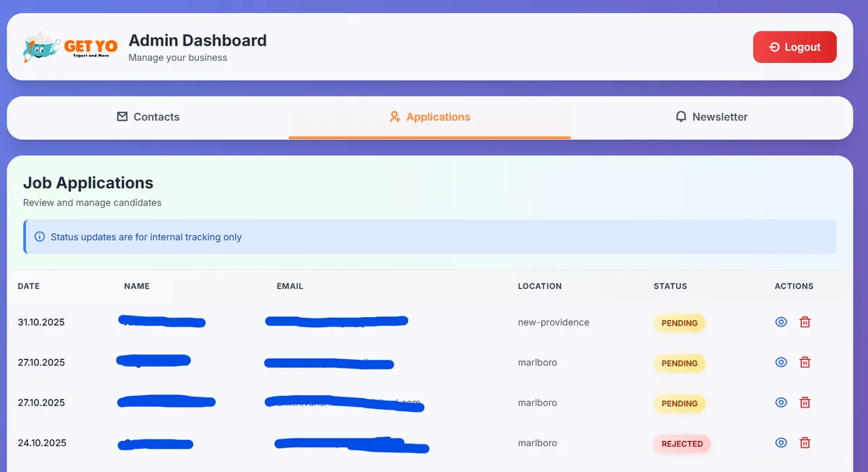Image resolution: width=868 pixels, height=472 pixels.
Task: Delete the 31.10.2025 new-providence application
Action: coord(805,322)
